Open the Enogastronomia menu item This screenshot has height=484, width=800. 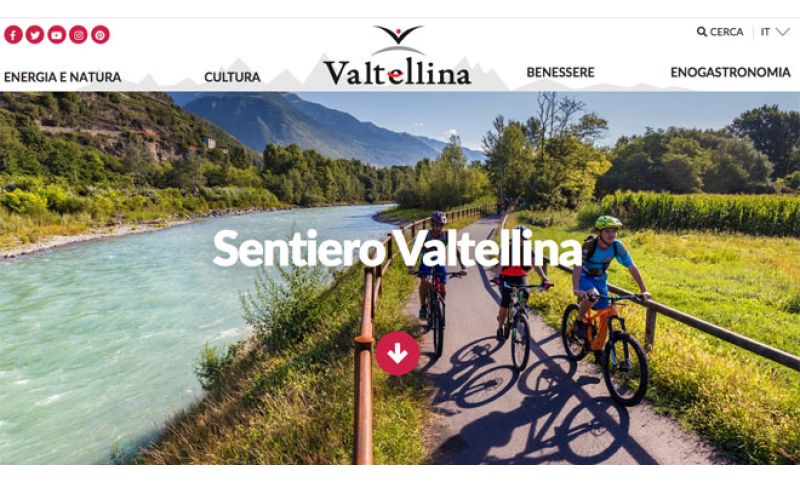point(730,72)
